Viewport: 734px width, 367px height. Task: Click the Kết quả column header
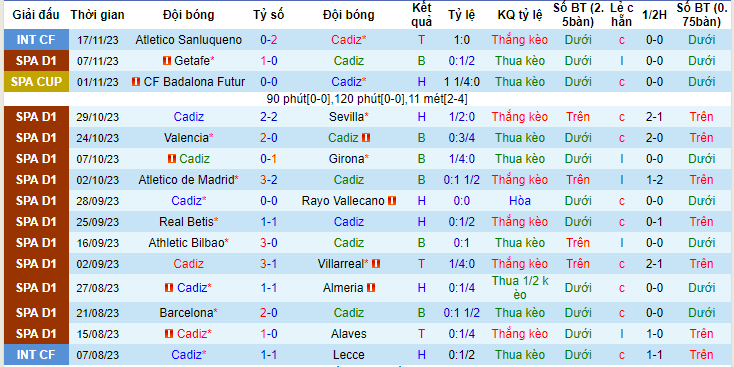tap(422, 15)
